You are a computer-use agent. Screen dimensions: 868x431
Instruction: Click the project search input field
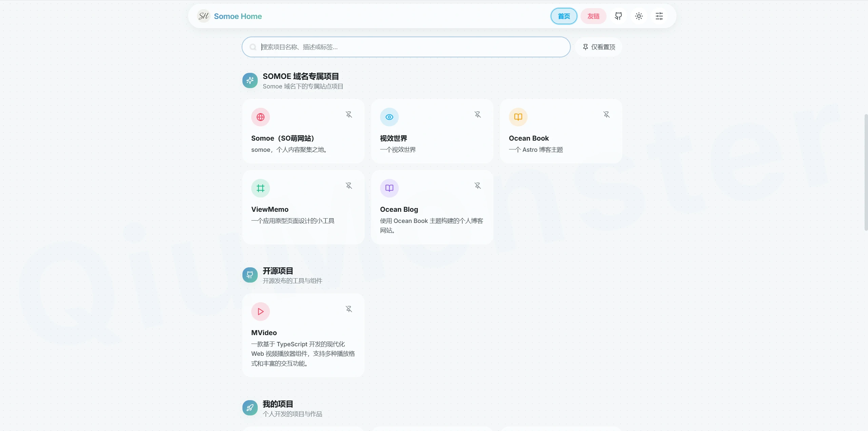coord(406,47)
